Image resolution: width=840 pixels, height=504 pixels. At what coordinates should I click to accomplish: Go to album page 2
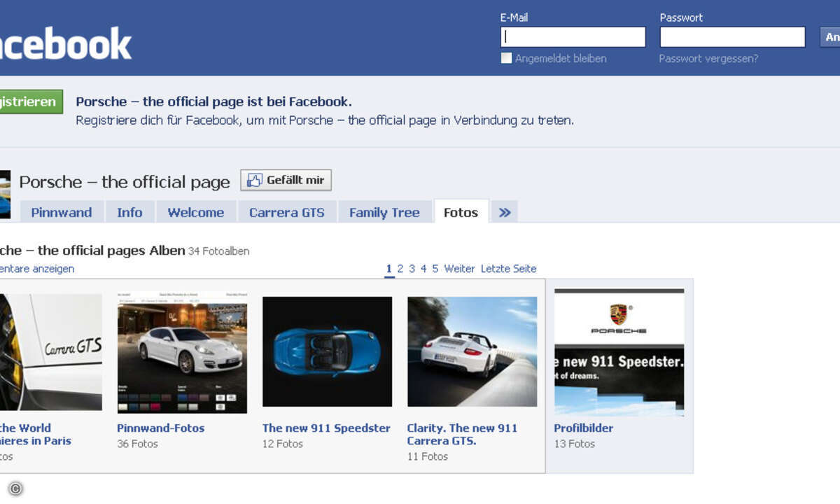pyautogui.click(x=400, y=269)
